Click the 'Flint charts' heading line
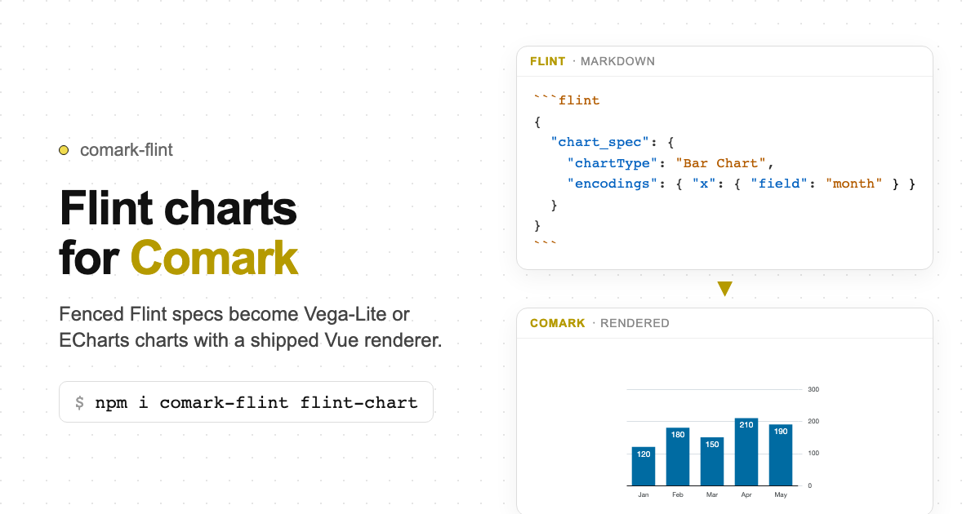Image resolution: width=980 pixels, height=514 pixels. click(x=178, y=207)
